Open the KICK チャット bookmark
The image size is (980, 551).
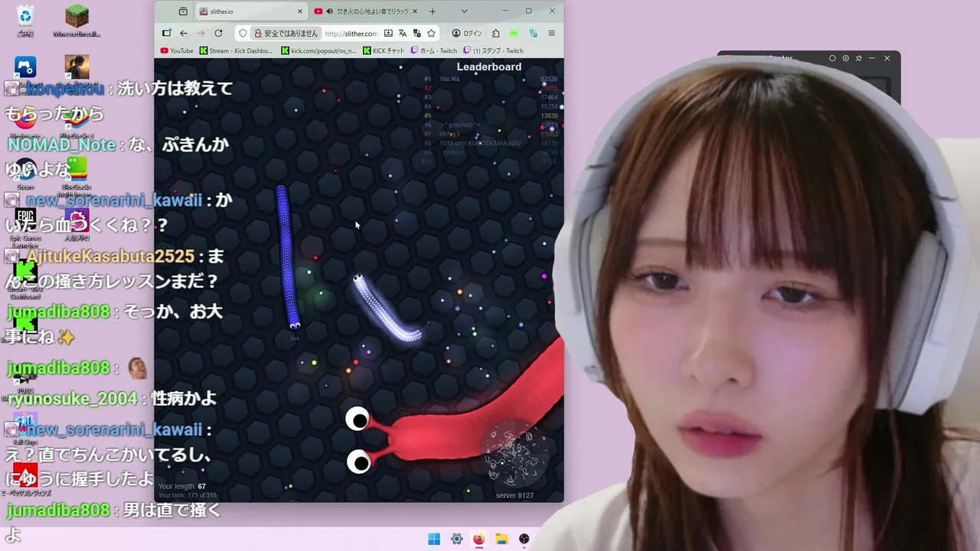click(x=384, y=51)
